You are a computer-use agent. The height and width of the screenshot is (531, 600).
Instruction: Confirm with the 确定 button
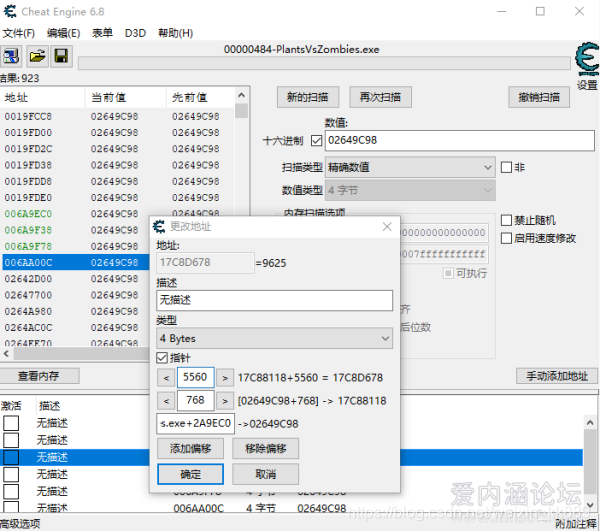[190, 474]
